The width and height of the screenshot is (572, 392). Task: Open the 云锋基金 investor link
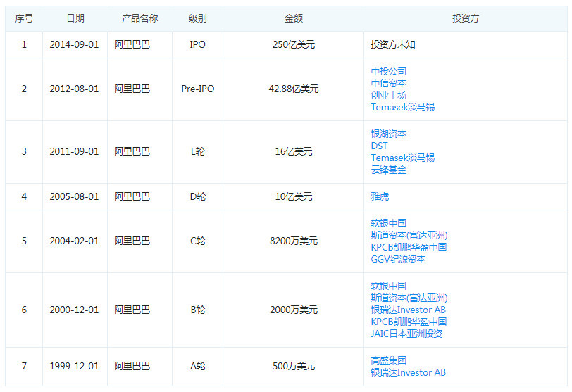tap(389, 170)
